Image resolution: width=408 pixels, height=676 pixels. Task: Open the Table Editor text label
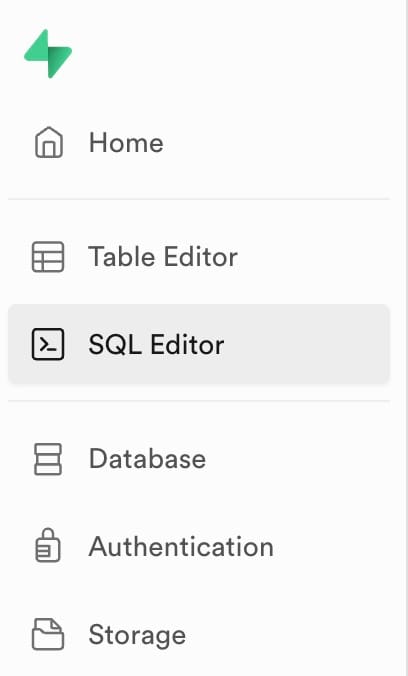click(x=163, y=257)
